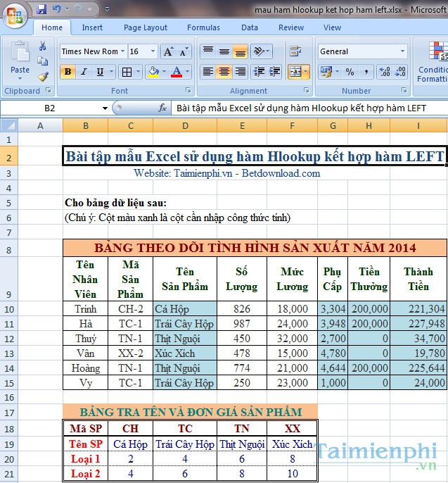Image resolution: width=448 pixels, height=483 pixels.
Task: Cut selection with scissors icon
Action: tap(42, 46)
